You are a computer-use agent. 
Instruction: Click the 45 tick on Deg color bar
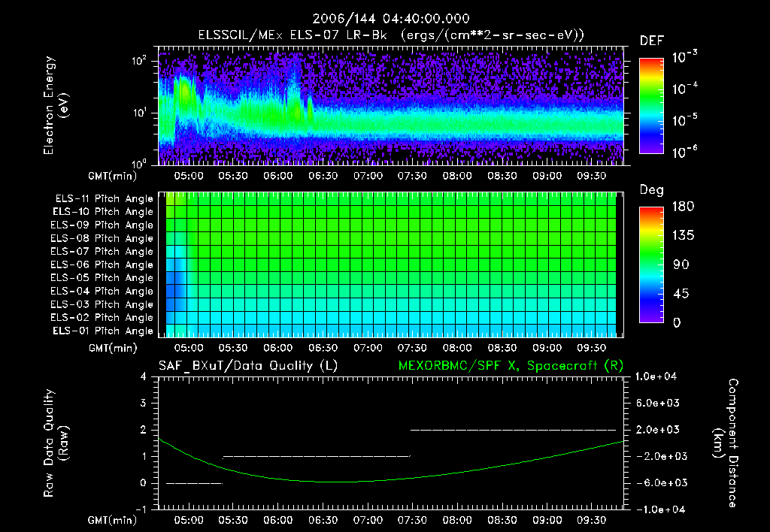point(681,294)
